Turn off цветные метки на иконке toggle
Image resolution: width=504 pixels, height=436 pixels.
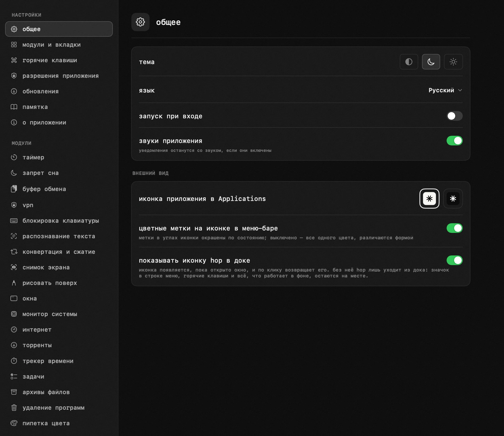454,228
